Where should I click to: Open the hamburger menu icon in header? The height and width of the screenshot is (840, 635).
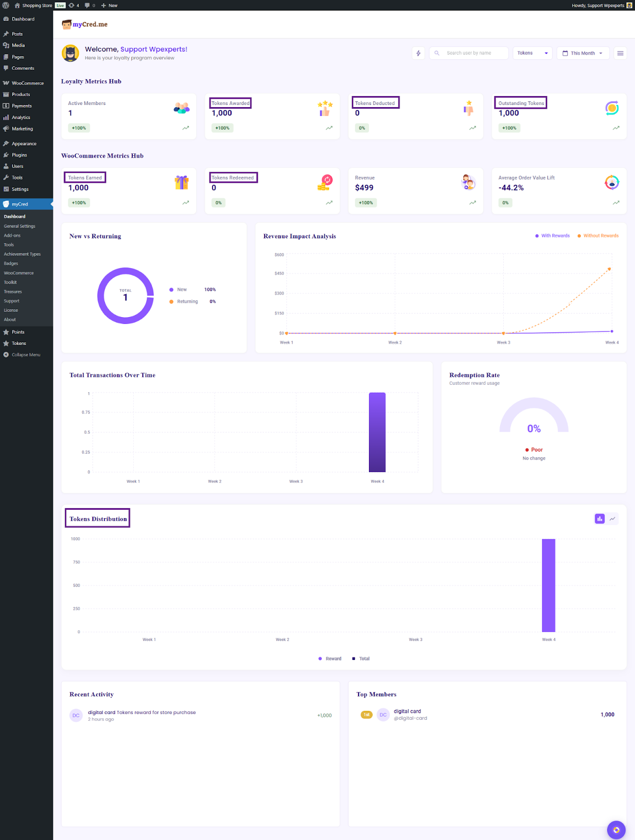click(620, 53)
